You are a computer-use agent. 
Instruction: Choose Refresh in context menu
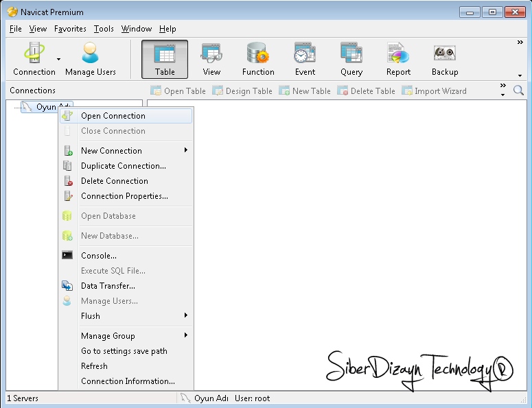click(x=126, y=366)
